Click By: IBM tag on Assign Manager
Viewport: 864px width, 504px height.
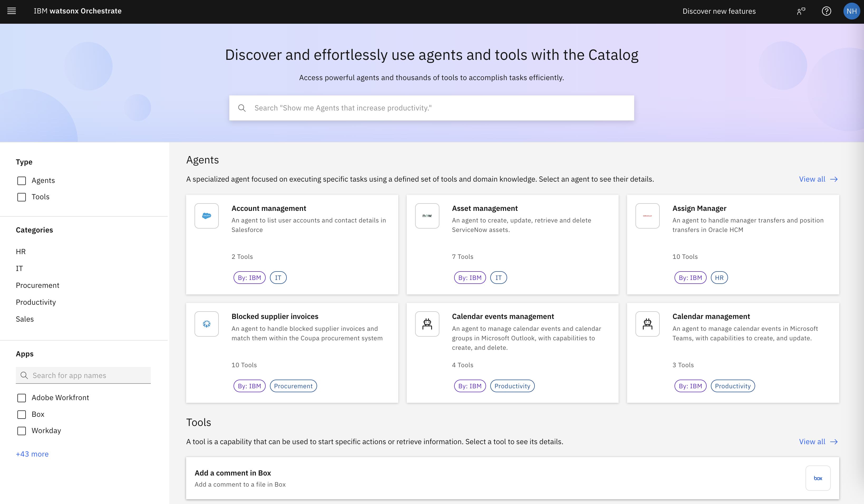pyautogui.click(x=691, y=278)
